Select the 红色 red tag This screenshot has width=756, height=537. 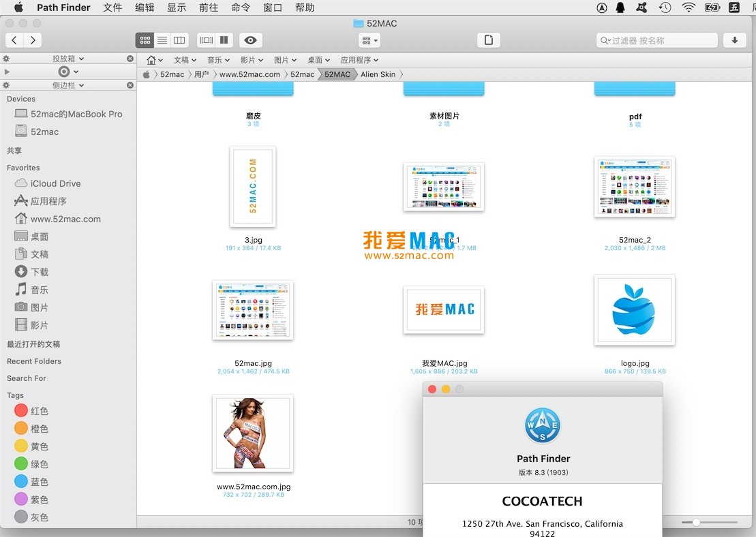31,411
